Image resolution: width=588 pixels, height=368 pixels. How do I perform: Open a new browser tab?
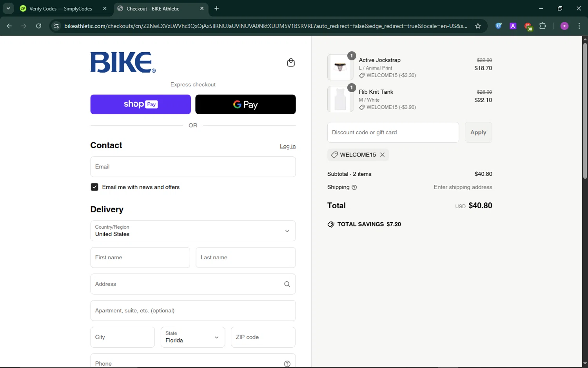[217, 8]
